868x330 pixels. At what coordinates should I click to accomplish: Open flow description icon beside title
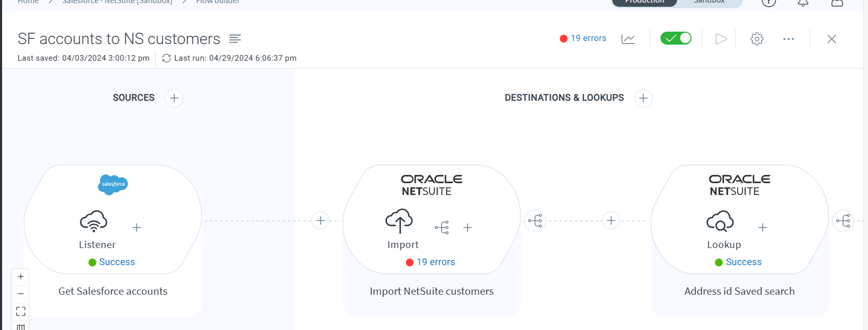point(235,39)
